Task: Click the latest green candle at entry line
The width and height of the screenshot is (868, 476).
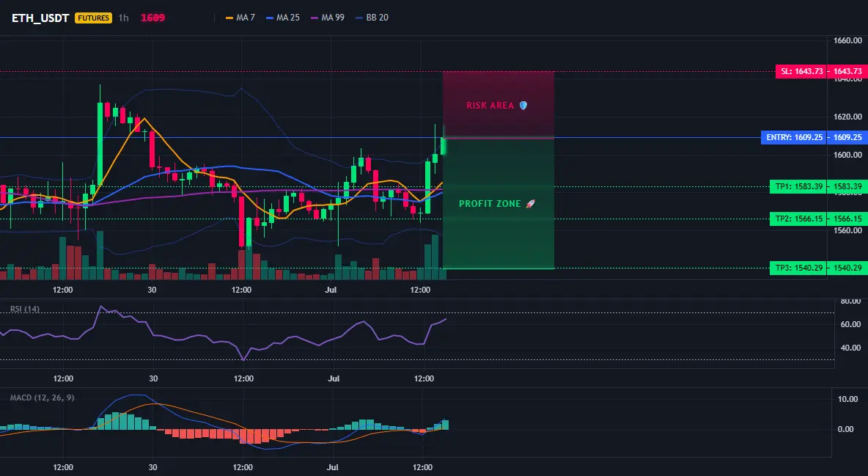Action: pos(443,145)
